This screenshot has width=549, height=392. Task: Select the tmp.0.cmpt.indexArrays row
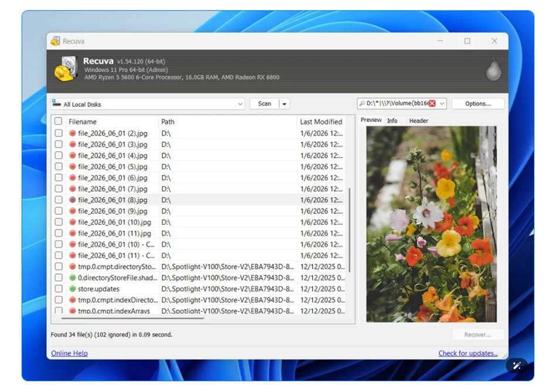[198, 310]
